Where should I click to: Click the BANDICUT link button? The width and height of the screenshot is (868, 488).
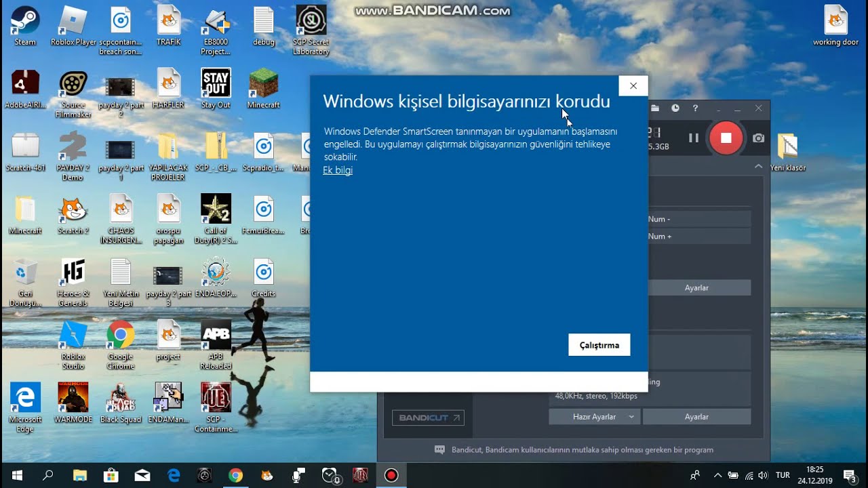coord(428,418)
